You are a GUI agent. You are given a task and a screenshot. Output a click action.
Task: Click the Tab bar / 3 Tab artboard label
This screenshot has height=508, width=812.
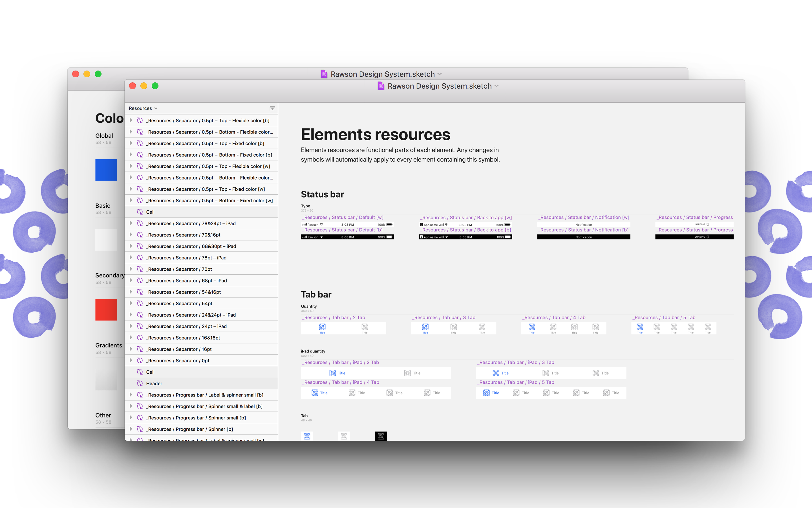[x=443, y=317]
